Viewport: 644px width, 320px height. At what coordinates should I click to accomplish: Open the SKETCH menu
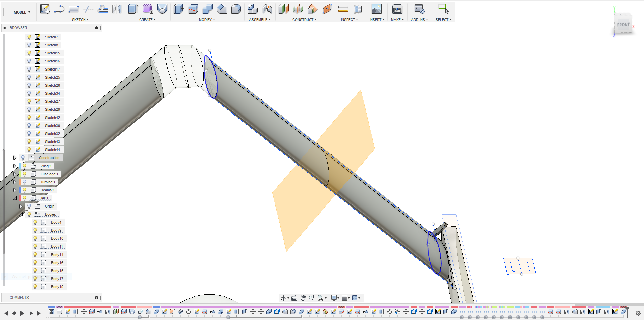pos(80,20)
